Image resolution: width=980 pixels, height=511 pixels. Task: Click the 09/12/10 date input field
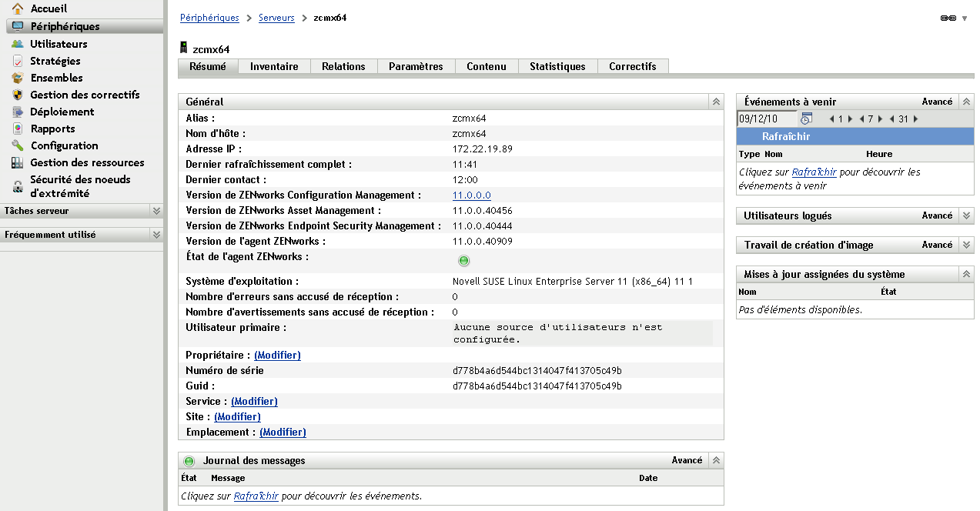(766, 119)
